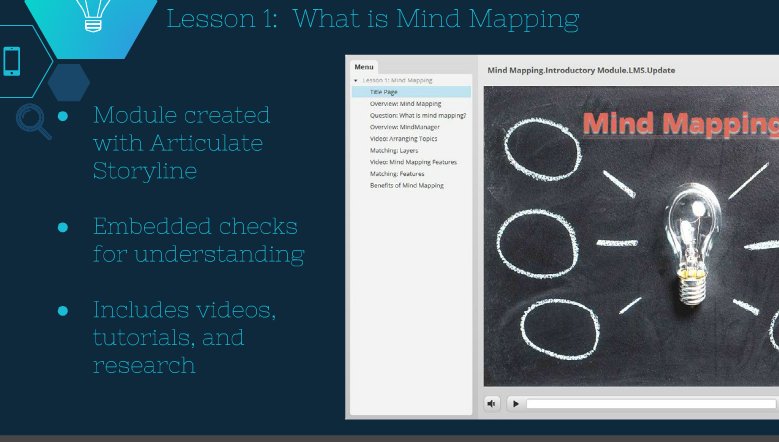Screen dimensions: 779x442
Task: Click the Mind Mapping.Introductory Module.LMS.Update title
Action: 581,70
